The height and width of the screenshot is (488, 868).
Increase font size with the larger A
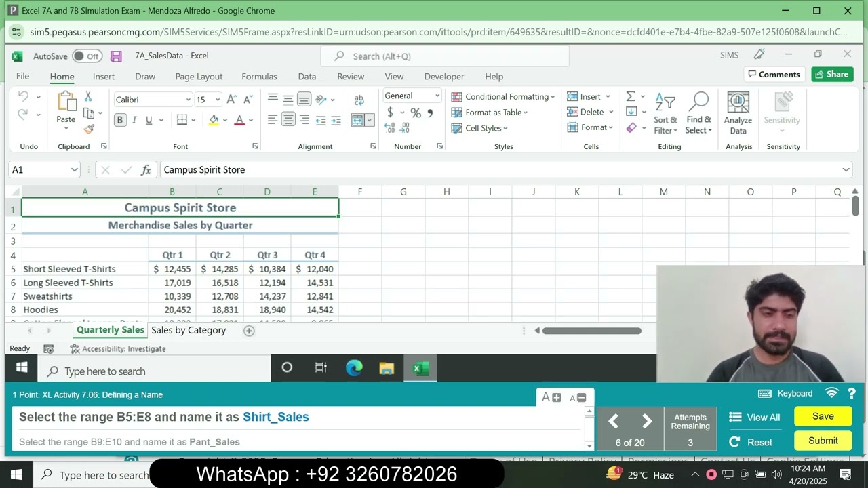click(x=232, y=100)
